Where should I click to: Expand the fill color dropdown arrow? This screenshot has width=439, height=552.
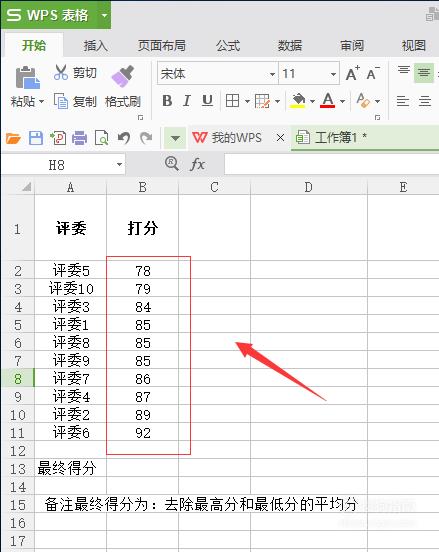click(312, 101)
